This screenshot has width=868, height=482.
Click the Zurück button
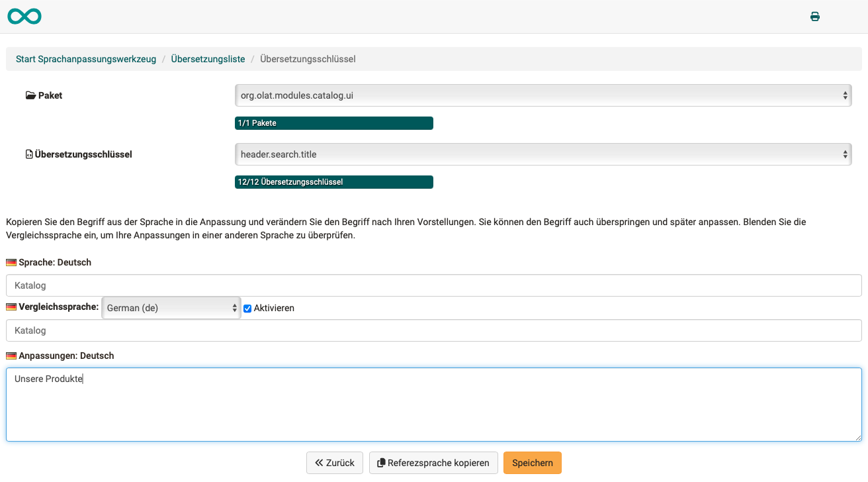tap(334, 463)
